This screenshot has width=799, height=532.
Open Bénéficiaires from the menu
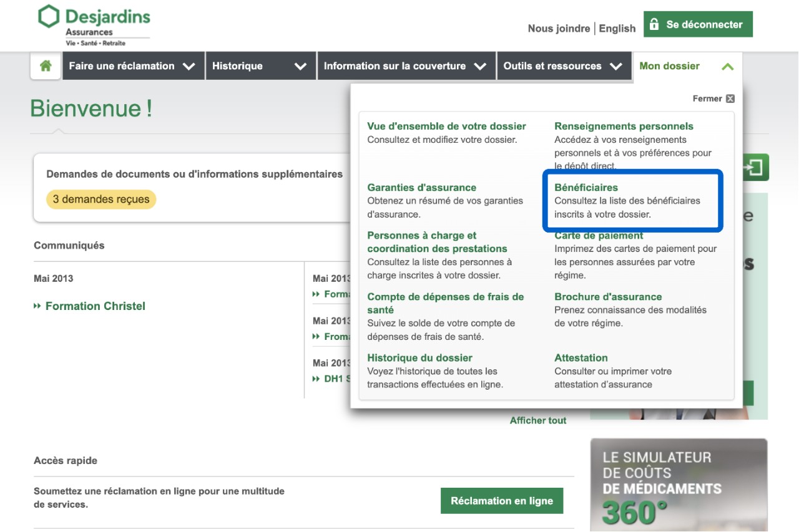pyautogui.click(x=586, y=188)
